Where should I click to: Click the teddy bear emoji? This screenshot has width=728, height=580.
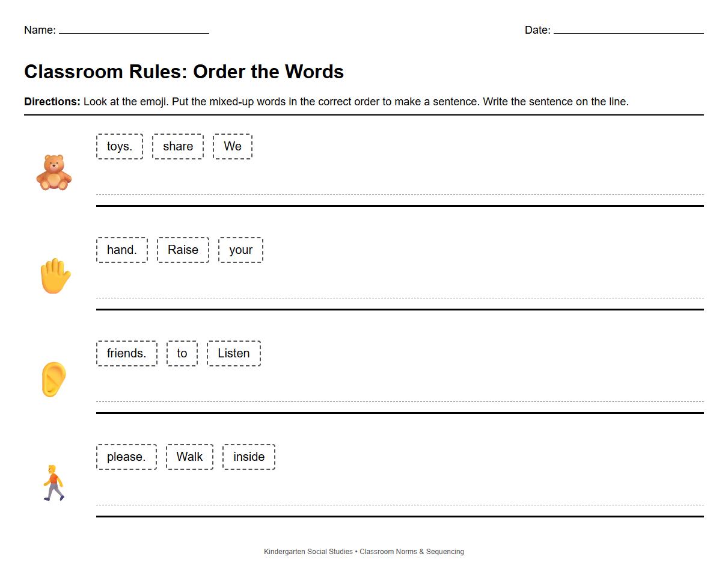click(55, 173)
